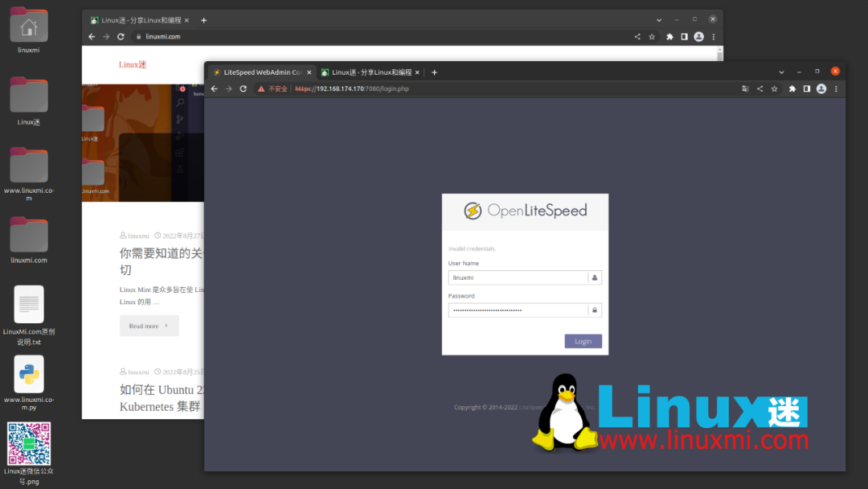Click the translate page icon in front window
Screen dimensions: 868x489
coord(745,88)
